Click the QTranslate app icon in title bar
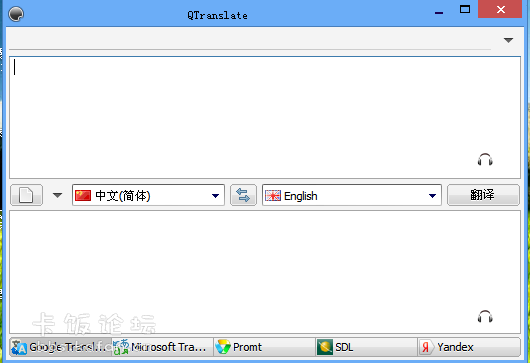530x363 pixels. (x=16, y=14)
